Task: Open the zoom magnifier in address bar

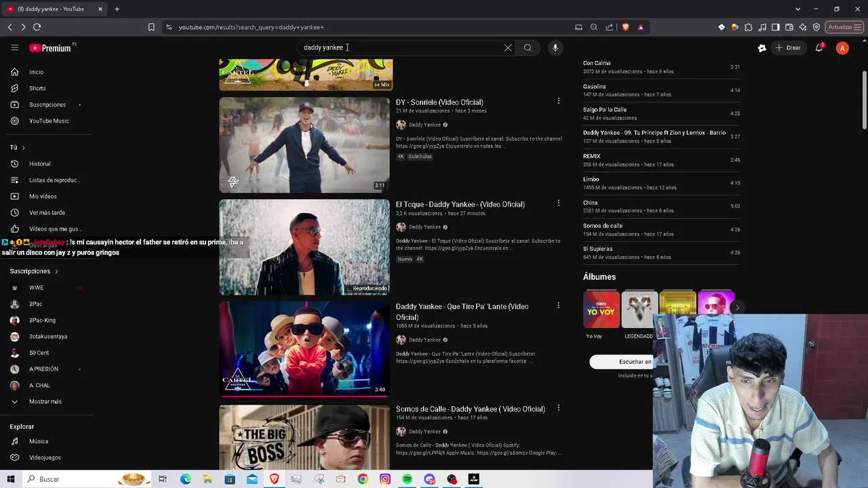Action: point(594,27)
